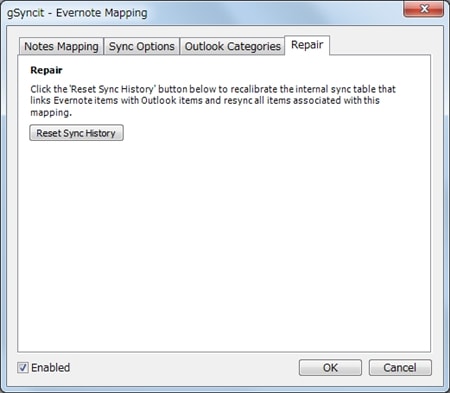Open the Sync Options tab
The height and width of the screenshot is (393, 450).
coord(142,46)
